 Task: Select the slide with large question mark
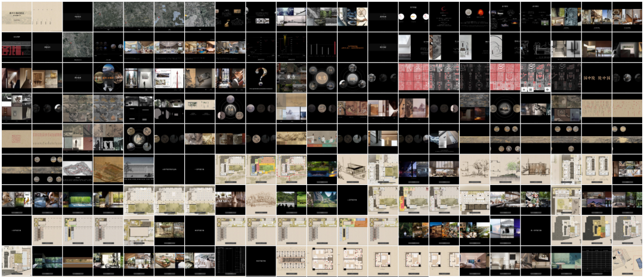260,77
